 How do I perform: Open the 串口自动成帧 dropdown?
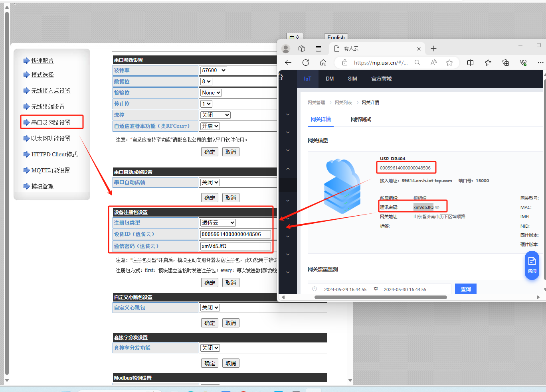210,182
